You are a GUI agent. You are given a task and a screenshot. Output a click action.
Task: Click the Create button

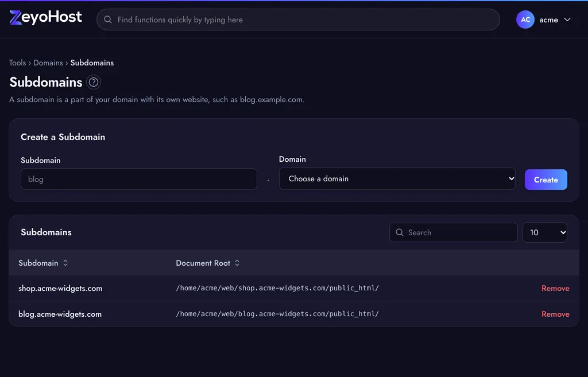(x=546, y=180)
